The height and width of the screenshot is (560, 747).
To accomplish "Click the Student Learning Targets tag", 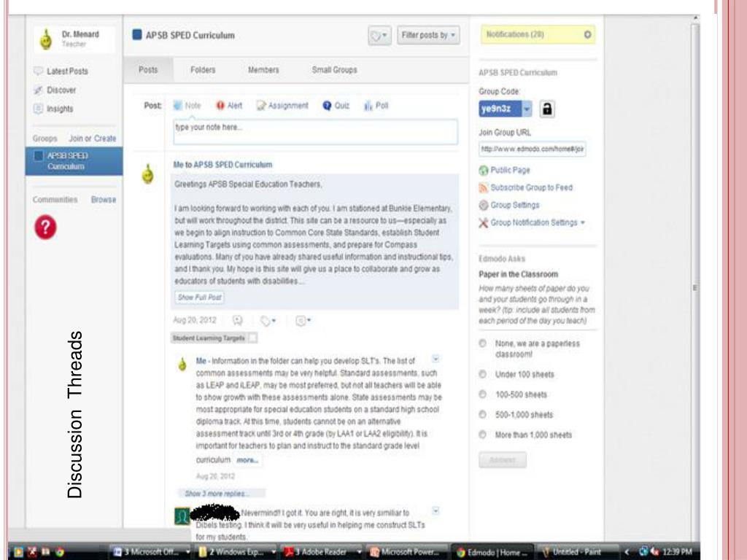I will click(209, 338).
